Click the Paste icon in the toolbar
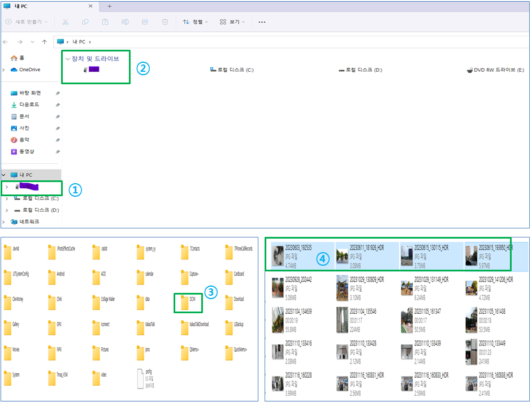 click(106, 21)
